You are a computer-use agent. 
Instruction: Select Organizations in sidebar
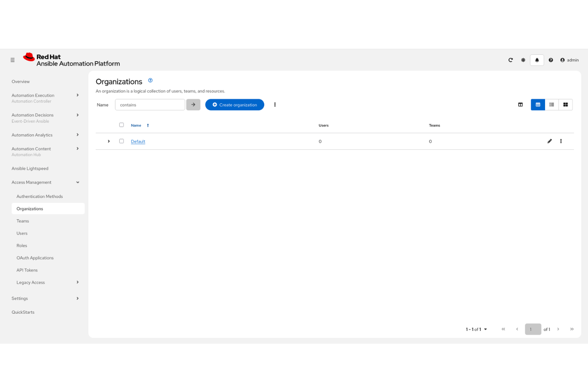click(x=48, y=209)
